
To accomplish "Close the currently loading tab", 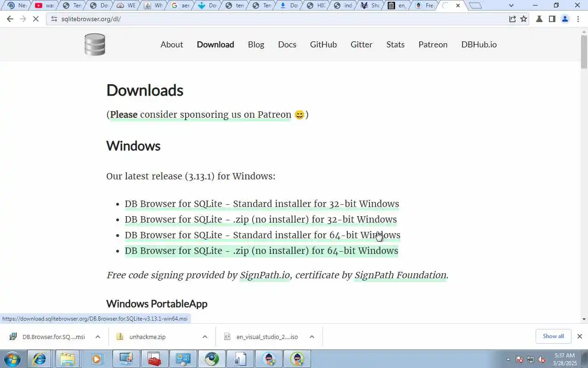I will [458, 6].
